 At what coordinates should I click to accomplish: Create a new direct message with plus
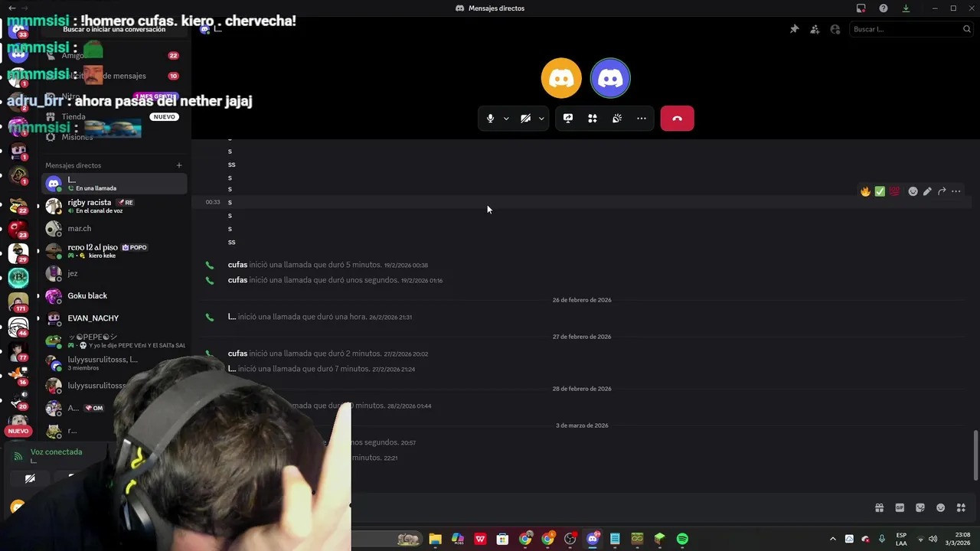pyautogui.click(x=179, y=165)
